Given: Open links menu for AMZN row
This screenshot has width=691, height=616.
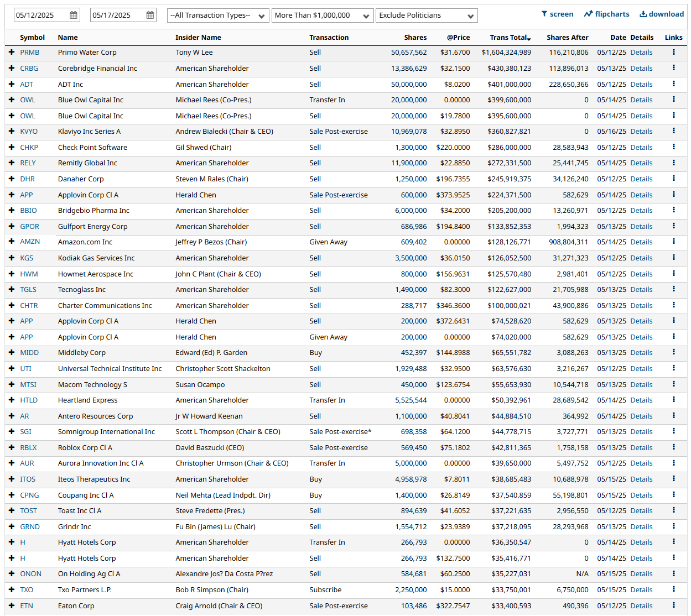Looking at the screenshot, I should [673, 242].
